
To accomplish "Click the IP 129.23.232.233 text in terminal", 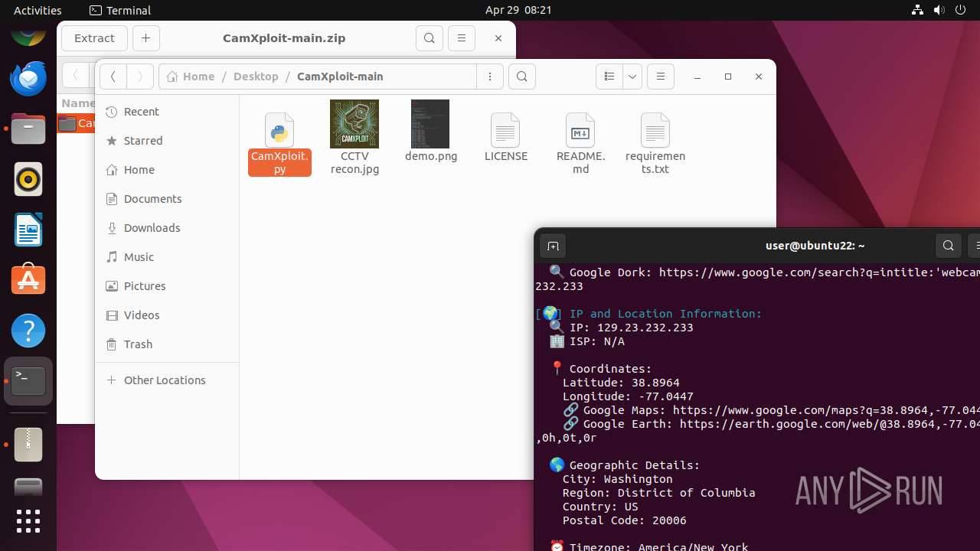I will pos(645,328).
